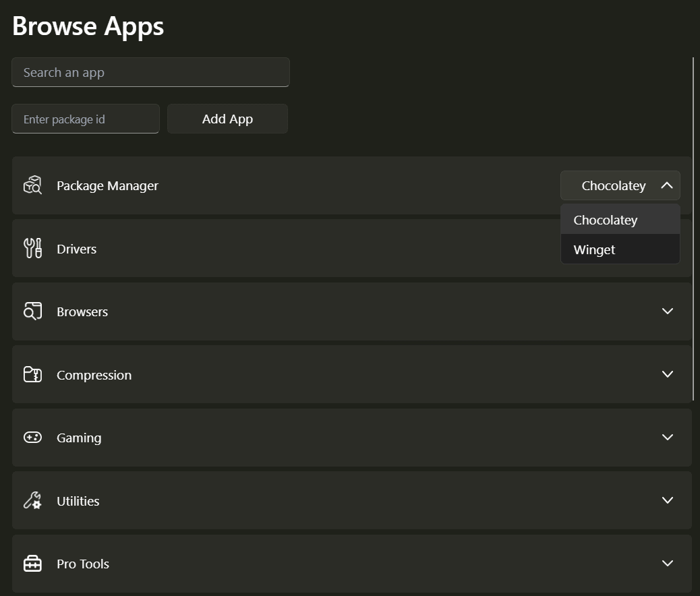The image size is (700, 596).
Task: Click the Utilities wrench-gear icon
Action: [32, 501]
